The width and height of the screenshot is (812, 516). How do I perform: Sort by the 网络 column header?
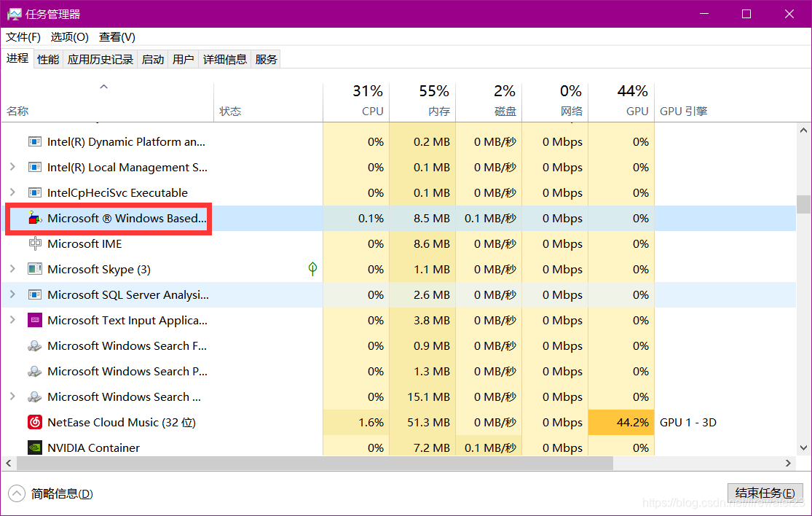pos(555,103)
